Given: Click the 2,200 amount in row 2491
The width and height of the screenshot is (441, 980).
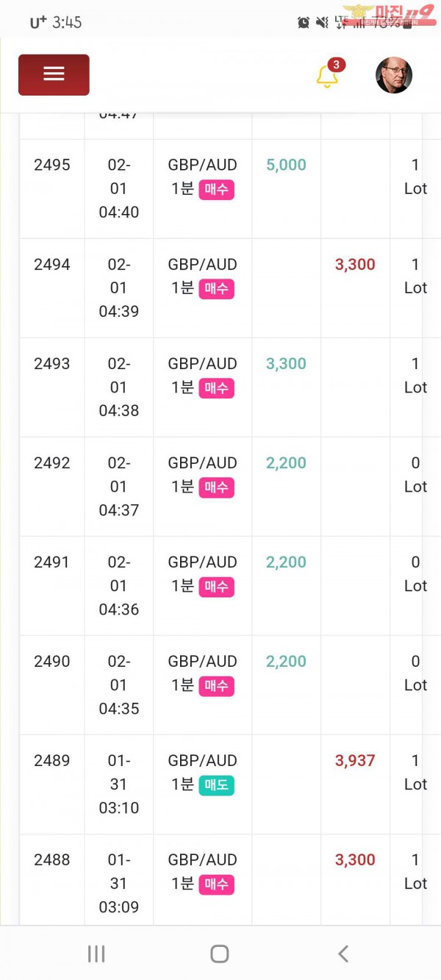Looking at the screenshot, I should point(286,562).
